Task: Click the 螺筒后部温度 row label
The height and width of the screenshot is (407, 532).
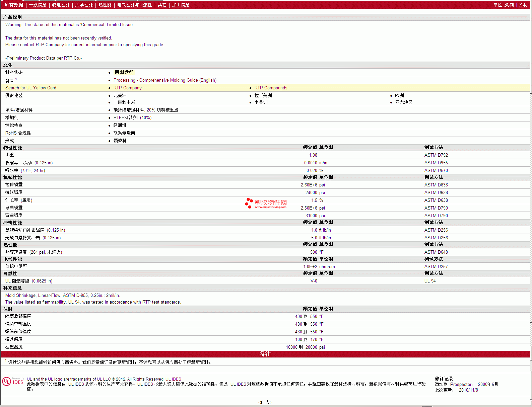Action: 18,316
